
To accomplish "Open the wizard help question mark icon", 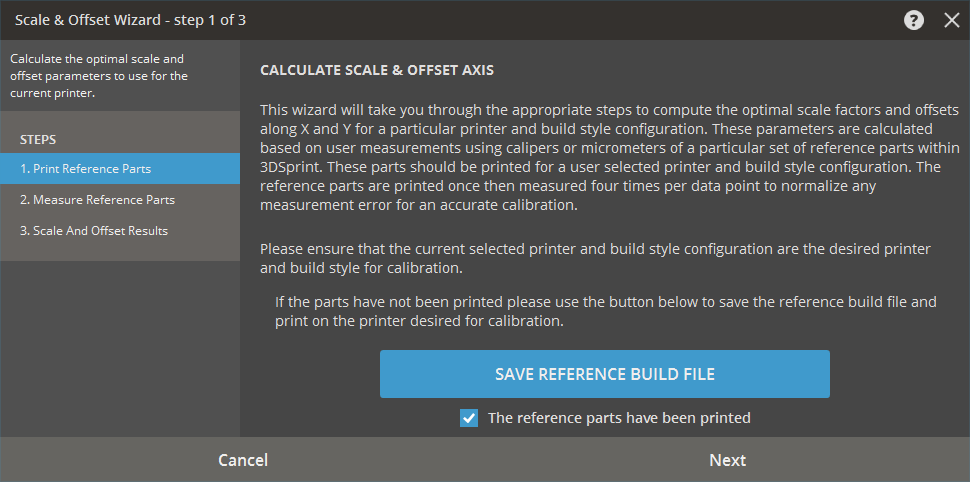I will (x=914, y=20).
